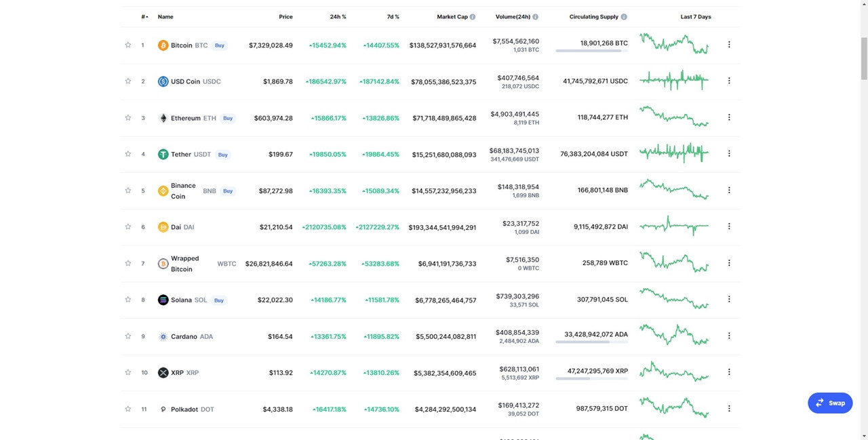Toggle Solana watchlist star
Screen dimensions: 868x440
(127, 300)
